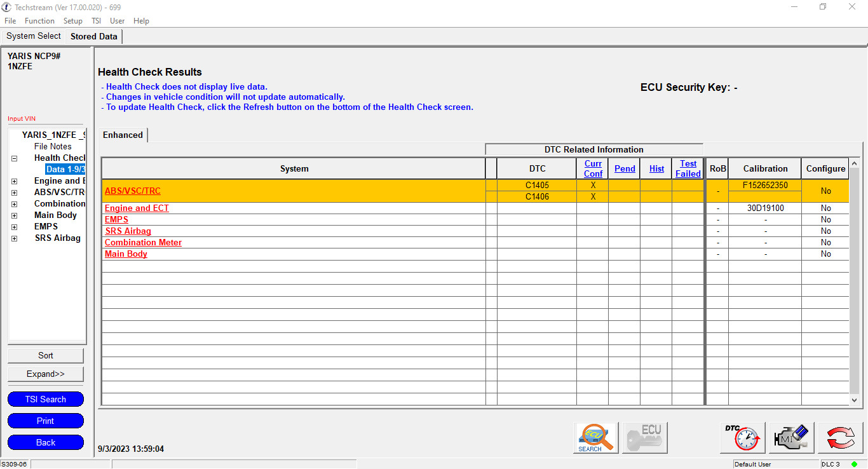Select Combination Meter in the left tree
This screenshot has width=868, height=469.
coord(60,203)
